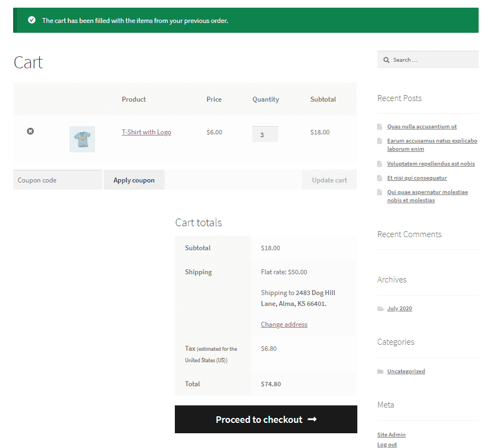Open the July 2020 archive
The height and width of the screenshot is (448, 489).
click(399, 308)
